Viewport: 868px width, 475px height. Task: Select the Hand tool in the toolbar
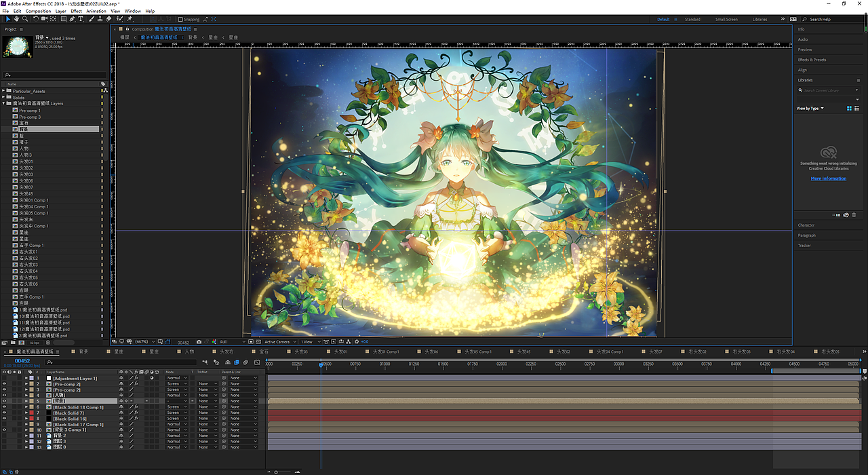point(16,19)
